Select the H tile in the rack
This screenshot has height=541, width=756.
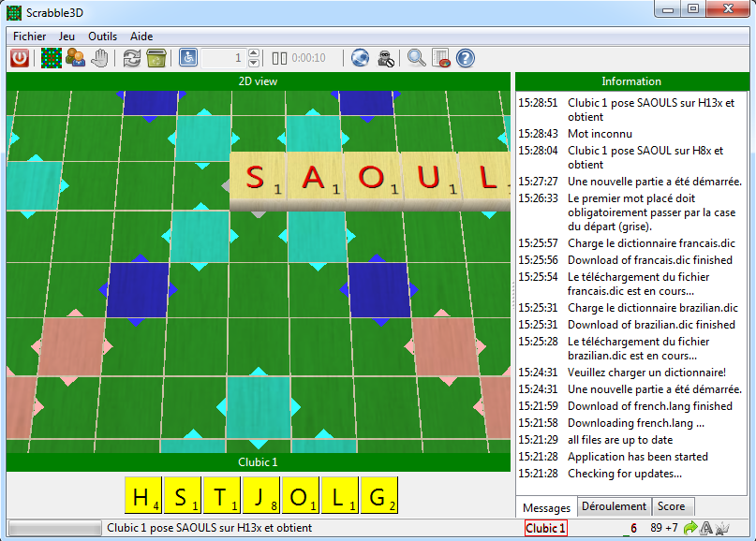click(143, 495)
